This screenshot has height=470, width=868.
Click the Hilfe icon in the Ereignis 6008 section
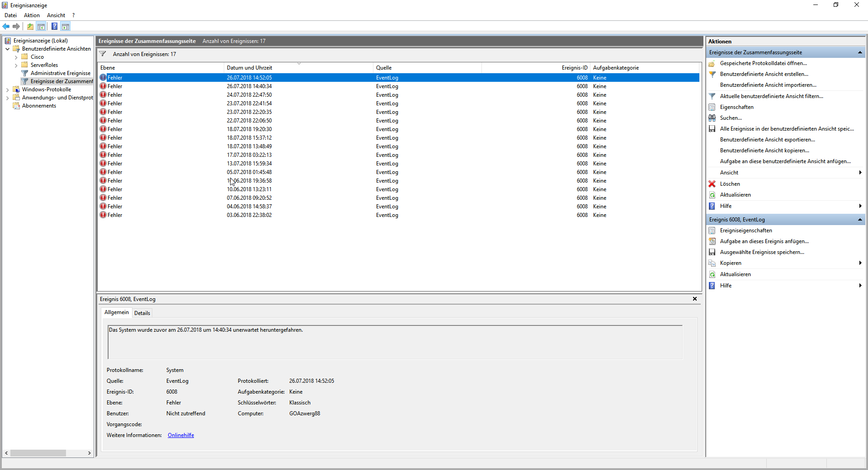coord(712,286)
